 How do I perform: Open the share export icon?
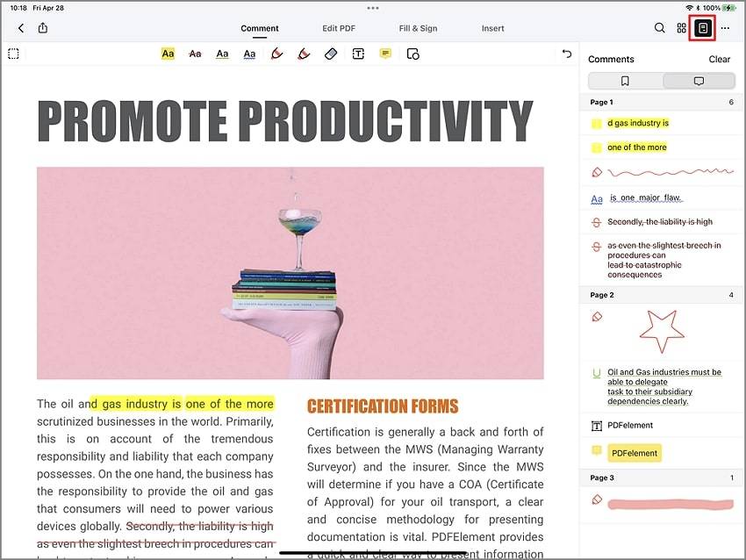click(43, 28)
